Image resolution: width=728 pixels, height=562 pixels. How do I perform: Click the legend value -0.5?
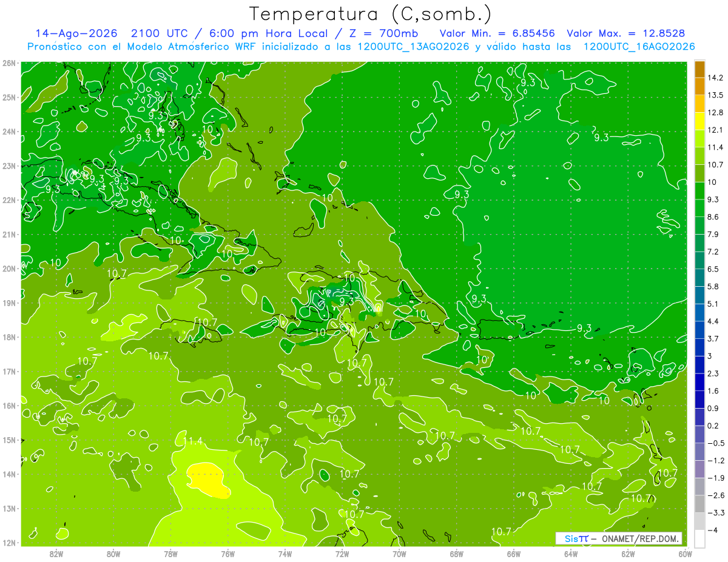pos(715,443)
